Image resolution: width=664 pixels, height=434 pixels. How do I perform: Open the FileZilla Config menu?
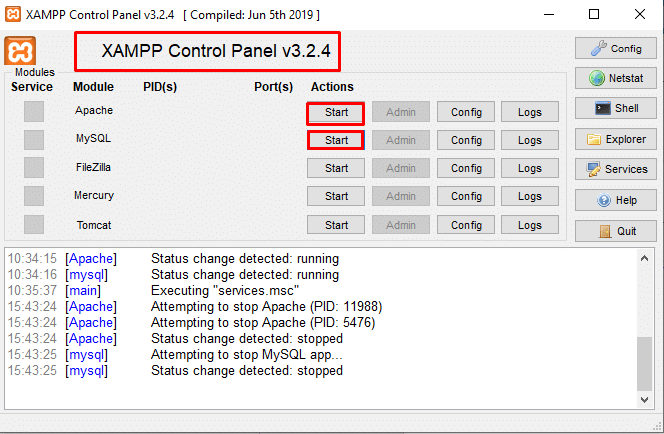[x=465, y=168]
